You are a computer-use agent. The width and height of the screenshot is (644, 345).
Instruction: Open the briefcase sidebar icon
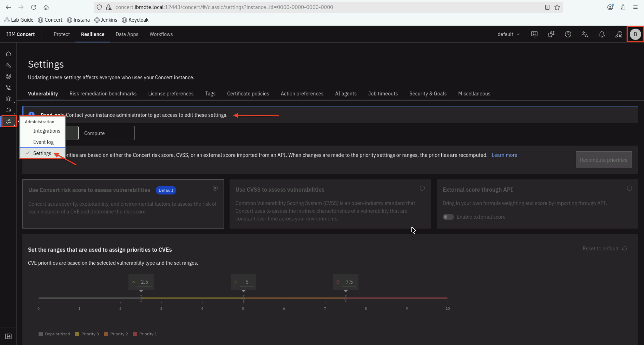click(x=8, y=110)
